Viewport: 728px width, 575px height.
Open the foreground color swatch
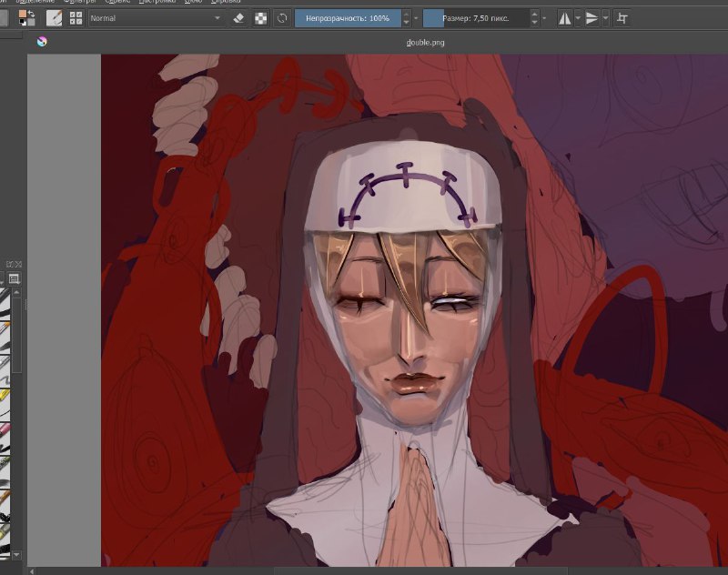[22, 15]
